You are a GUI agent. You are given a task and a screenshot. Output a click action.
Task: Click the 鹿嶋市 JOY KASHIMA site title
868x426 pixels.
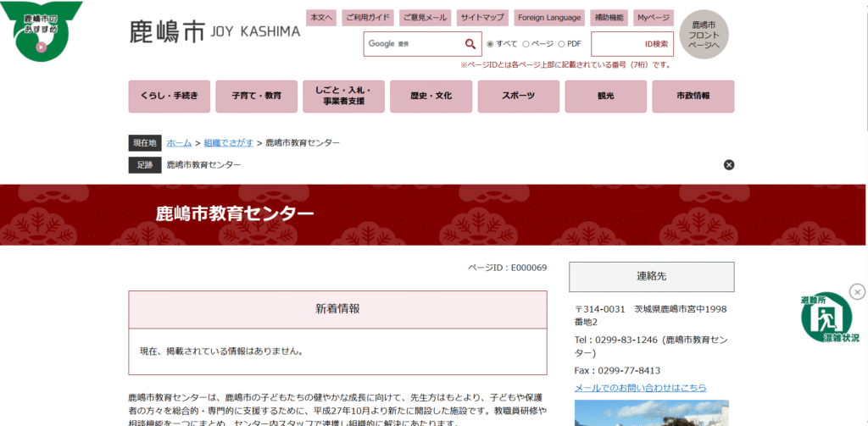point(214,31)
